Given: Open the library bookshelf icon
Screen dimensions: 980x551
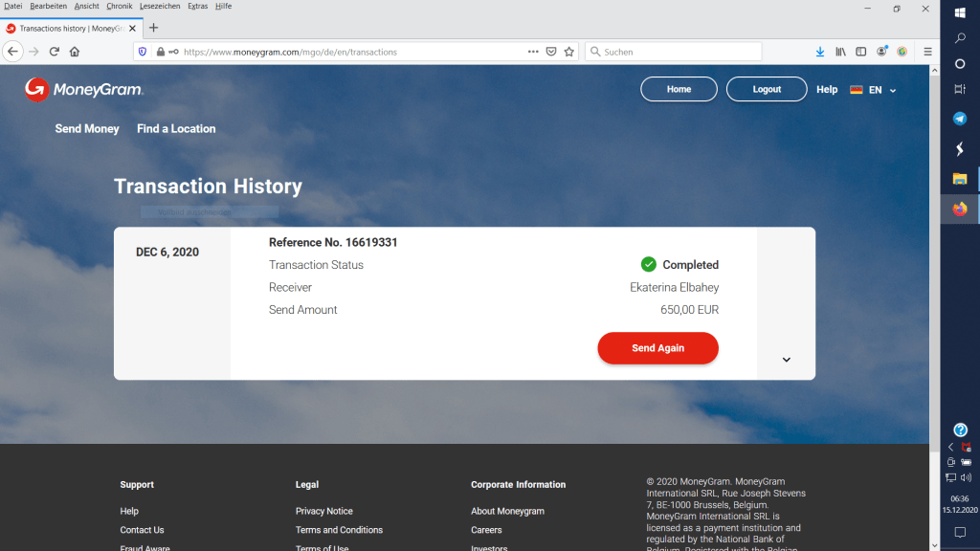Looking at the screenshot, I should (x=841, y=52).
